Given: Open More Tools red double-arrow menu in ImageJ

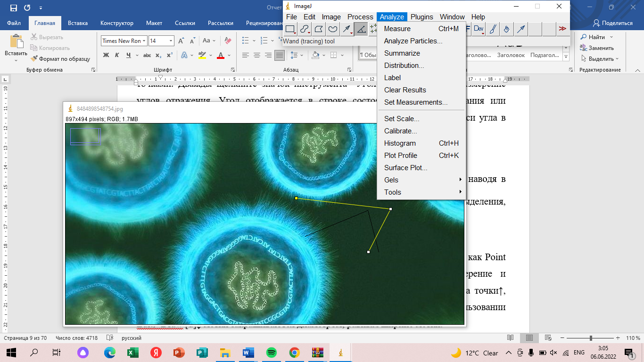Looking at the screenshot, I should pos(562,29).
